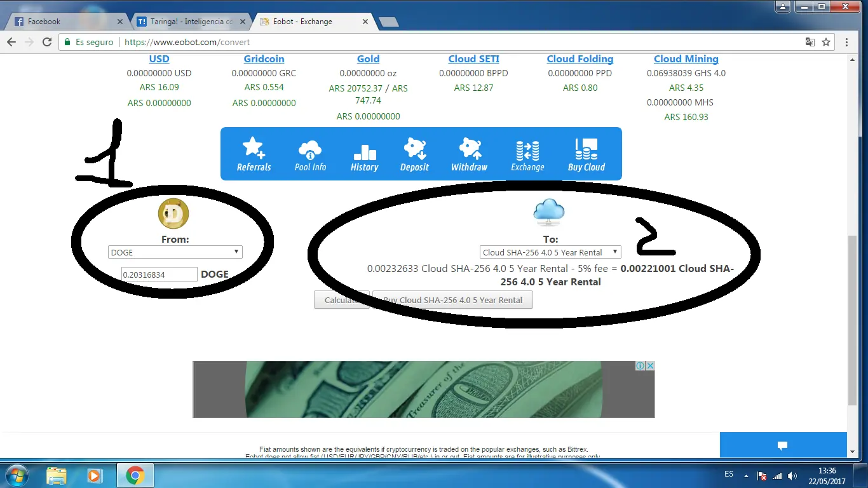Image resolution: width=868 pixels, height=488 pixels.
Task: Click the Cloud SETI link
Action: [x=473, y=59]
